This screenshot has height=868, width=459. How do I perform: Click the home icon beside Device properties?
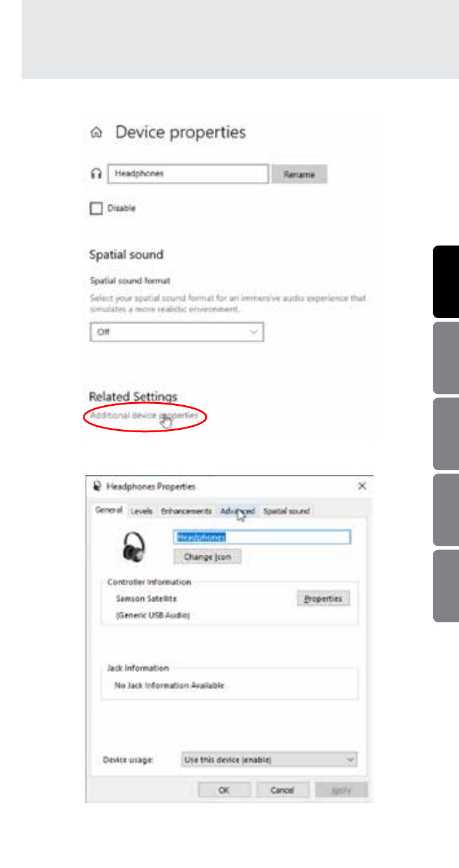click(x=95, y=133)
